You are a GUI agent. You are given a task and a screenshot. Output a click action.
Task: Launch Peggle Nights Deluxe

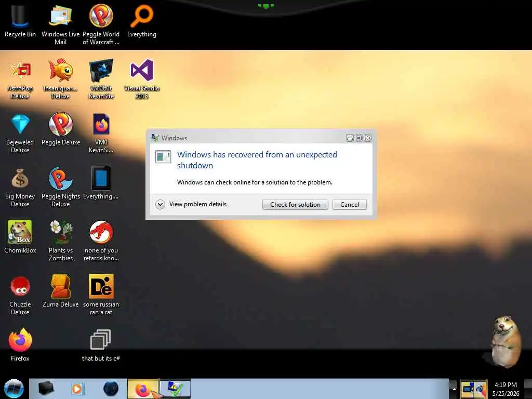click(x=60, y=187)
